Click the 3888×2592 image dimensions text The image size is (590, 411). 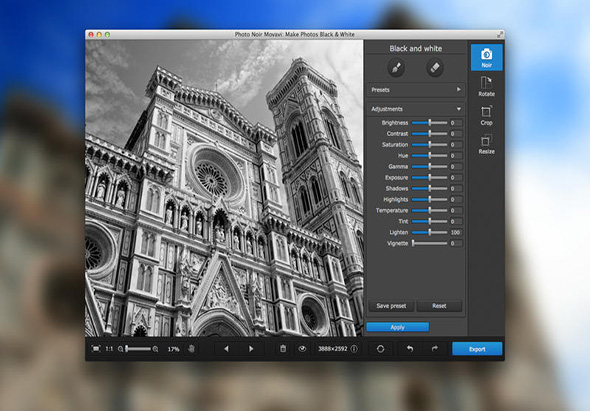pyautogui.click(x=333, y=349)
